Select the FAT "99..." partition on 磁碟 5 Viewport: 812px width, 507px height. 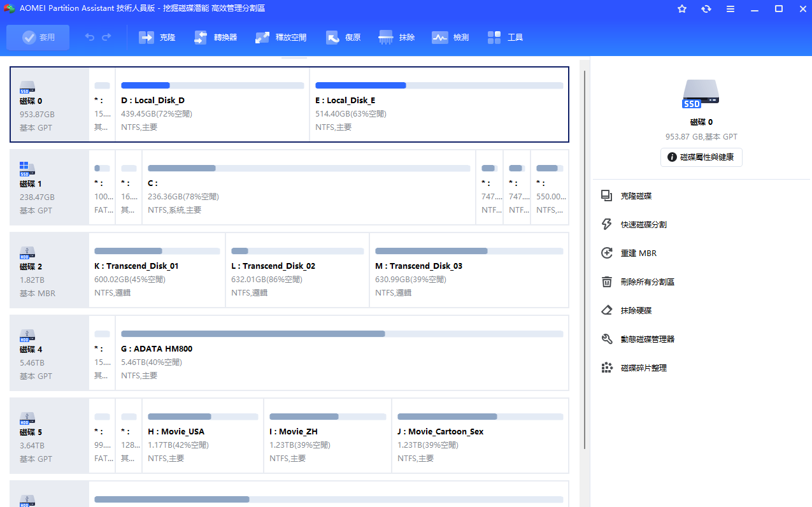pos(102,436)
